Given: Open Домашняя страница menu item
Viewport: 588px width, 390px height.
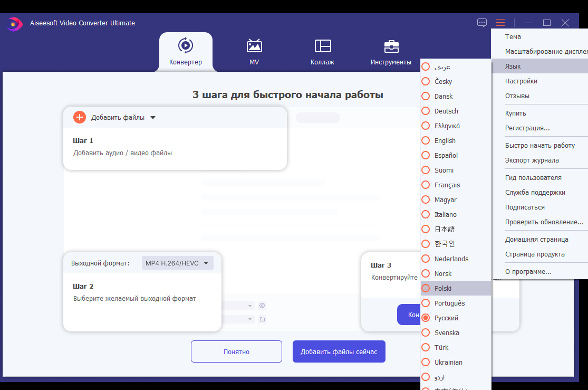Looking at the screenshot, I should pyautogui.click(x=539, y=240).
